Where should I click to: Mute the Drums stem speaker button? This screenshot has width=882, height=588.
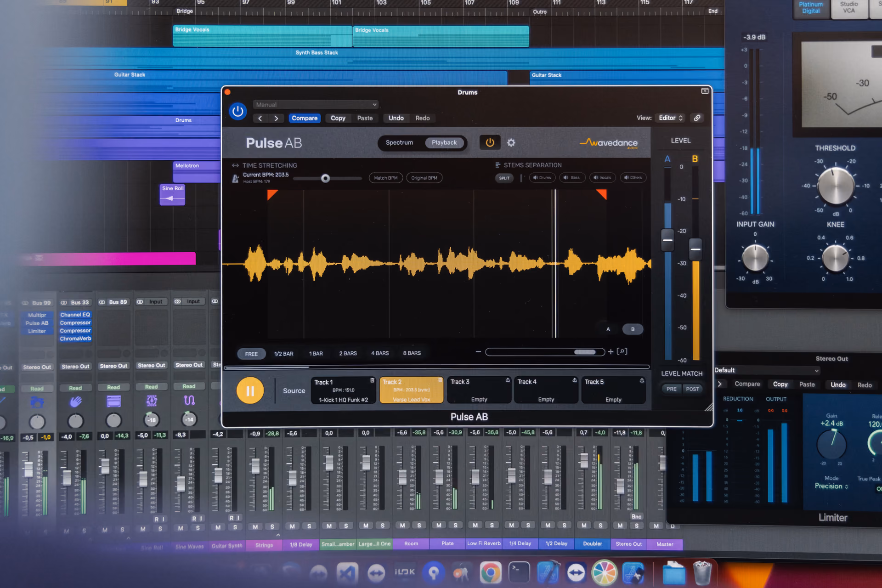(542, 178)
